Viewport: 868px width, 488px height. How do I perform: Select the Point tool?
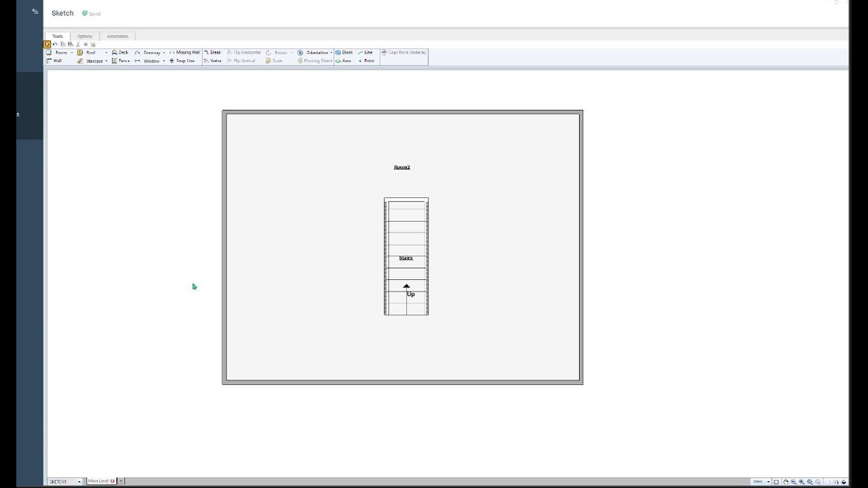[x=366, y=61]
